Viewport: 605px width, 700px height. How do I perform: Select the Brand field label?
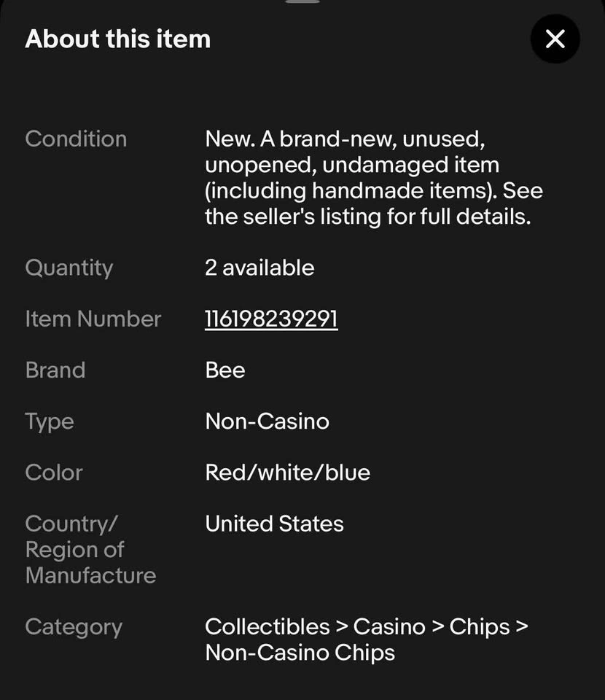coord(55,370)
